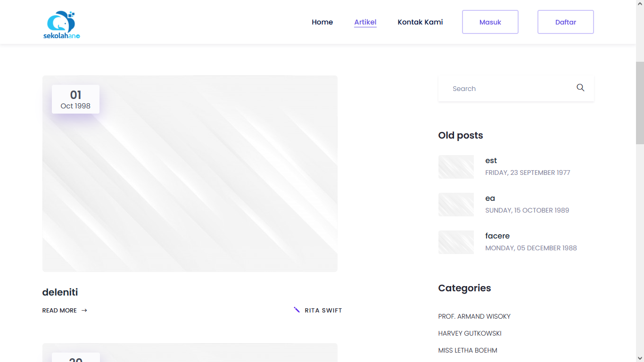Screen dimensions: 644x362
Task: Click the search magnifier icon
Action: pyautogui.click(x=580, y=88)
